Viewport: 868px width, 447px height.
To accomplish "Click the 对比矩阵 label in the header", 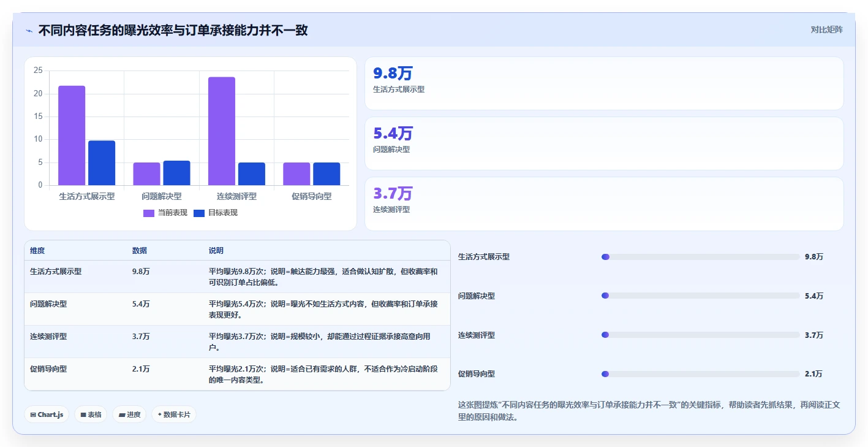I will (826, 29).
